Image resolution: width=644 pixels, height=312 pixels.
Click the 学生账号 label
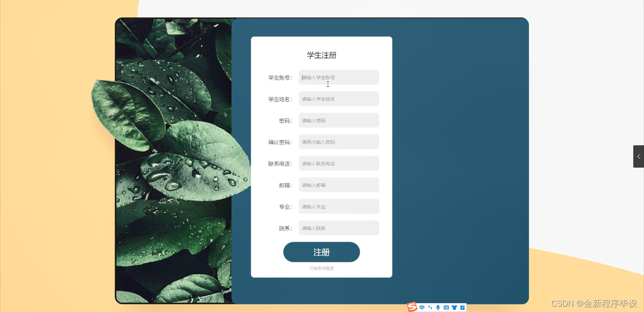click(x=280, y=78)
